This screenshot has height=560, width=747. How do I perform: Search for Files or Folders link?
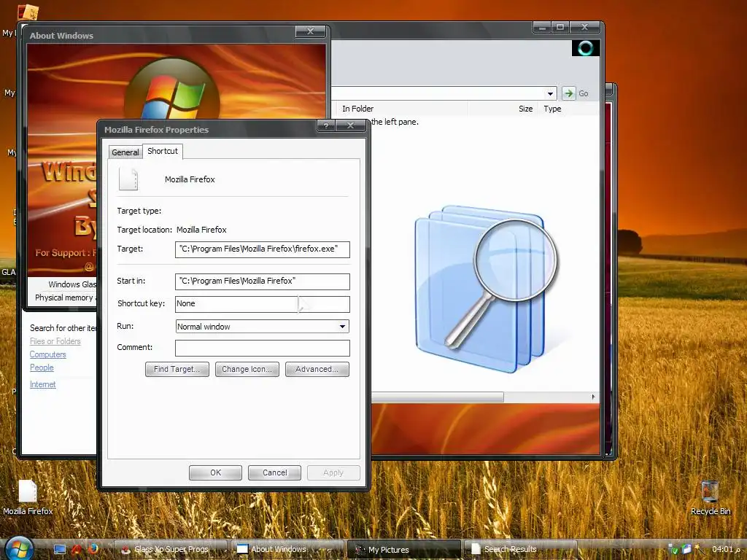(x=55, y=341)
